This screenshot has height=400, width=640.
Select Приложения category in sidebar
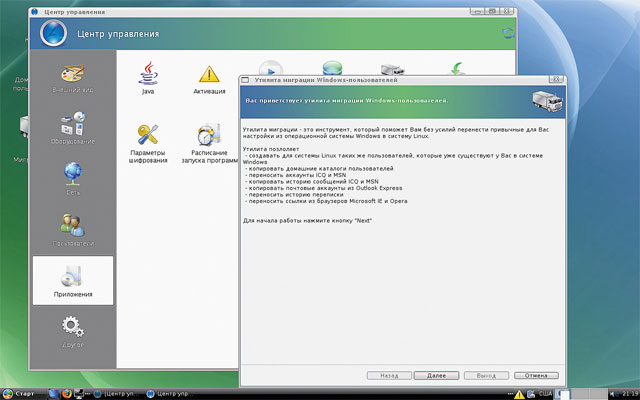coord(73,280)
